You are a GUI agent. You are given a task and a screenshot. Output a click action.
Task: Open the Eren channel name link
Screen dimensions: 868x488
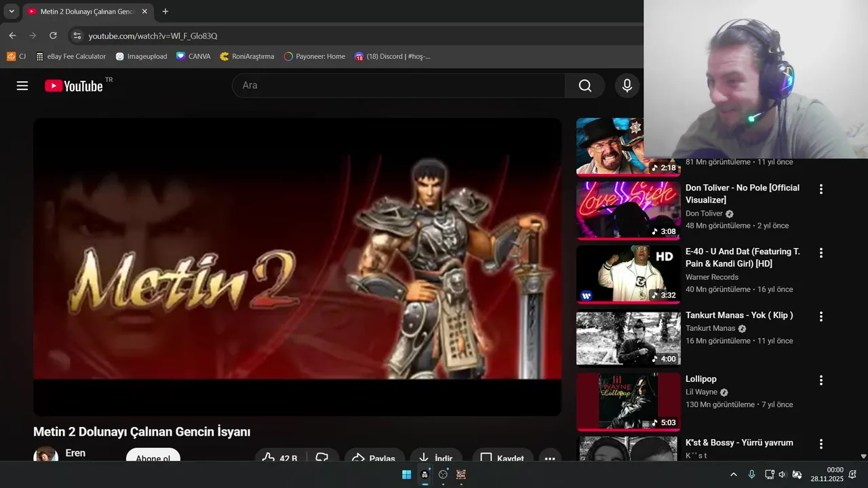(x=75, y=453)
